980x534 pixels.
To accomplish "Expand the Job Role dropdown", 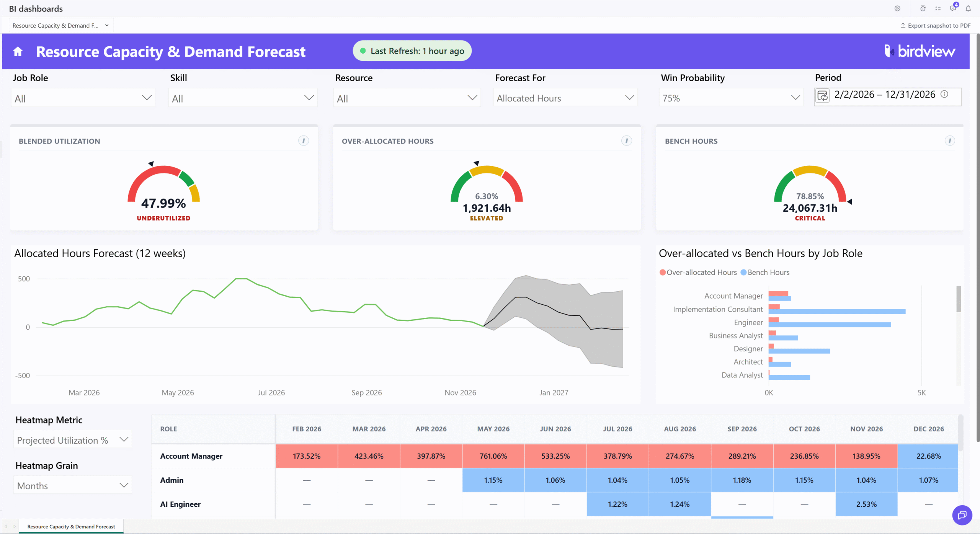I will pyautogui.click(x=83, y=98).
